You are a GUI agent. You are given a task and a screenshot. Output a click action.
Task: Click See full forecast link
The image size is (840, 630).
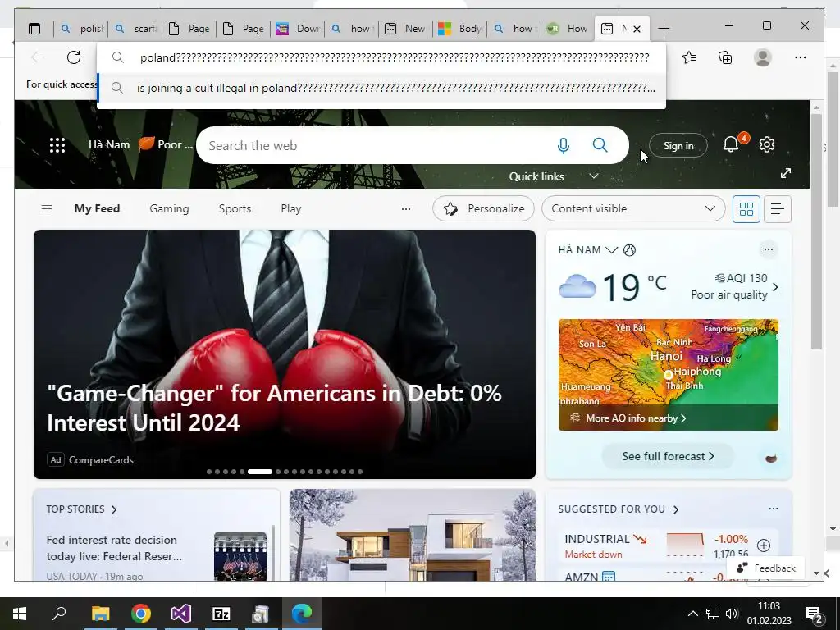coord(668,456)
